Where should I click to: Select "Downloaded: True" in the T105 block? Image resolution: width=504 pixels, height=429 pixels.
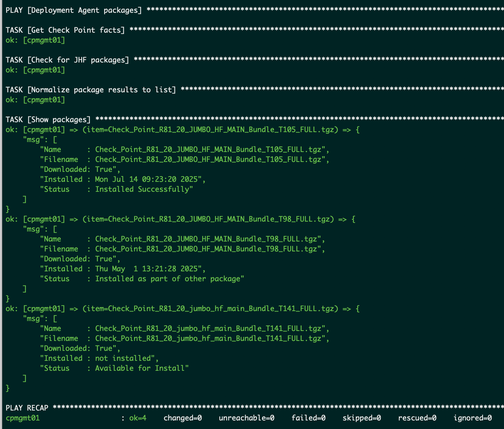80,169
